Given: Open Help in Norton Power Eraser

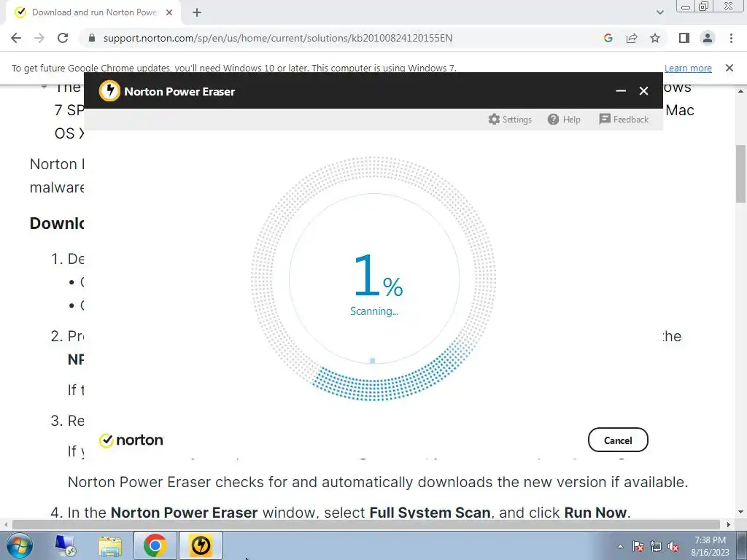Looking at the screenshot, I should pyautogui.click(x=564, y=120).
